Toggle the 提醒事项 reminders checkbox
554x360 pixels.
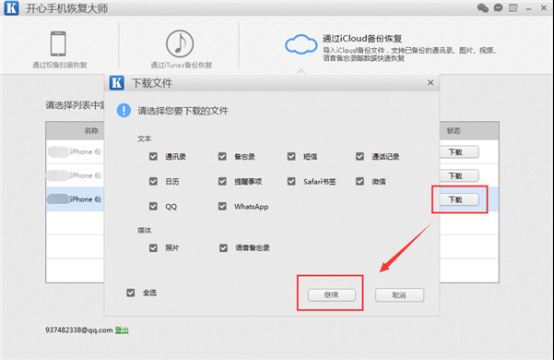pos(222,181)
